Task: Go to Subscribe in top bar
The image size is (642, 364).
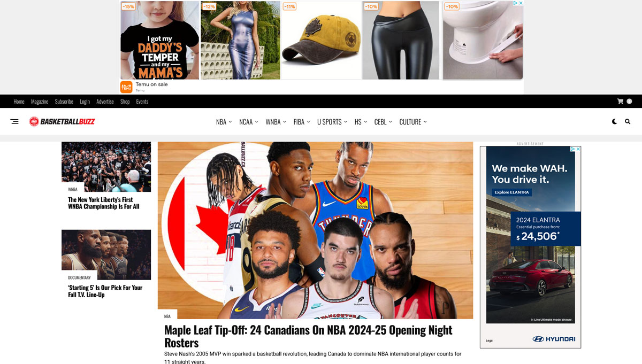Action: click(x=64, y=102)
